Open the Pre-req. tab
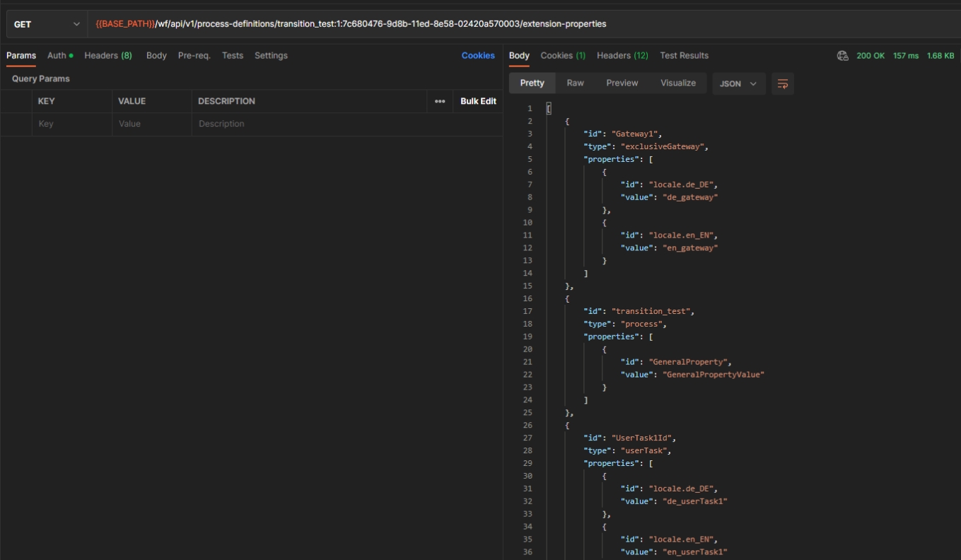The width and height of the screenshot is (961, 560). pyautogui.click(x=194, y=55)
